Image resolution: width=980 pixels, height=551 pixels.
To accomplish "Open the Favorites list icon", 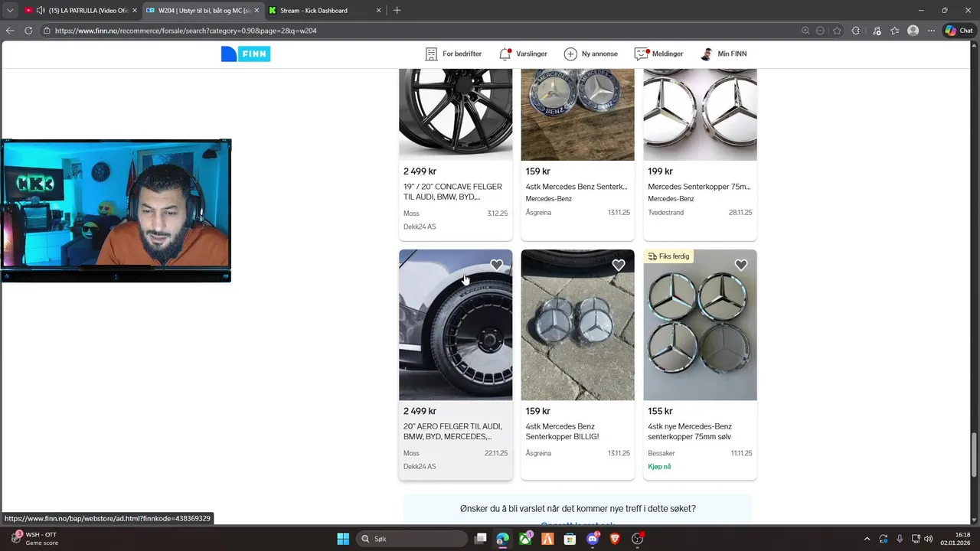I will 894,31.
